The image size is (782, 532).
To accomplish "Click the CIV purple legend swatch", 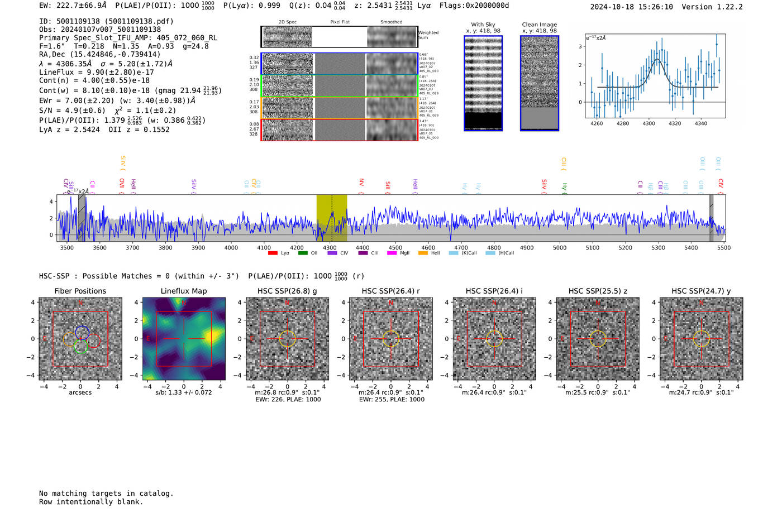I will 332,253.
